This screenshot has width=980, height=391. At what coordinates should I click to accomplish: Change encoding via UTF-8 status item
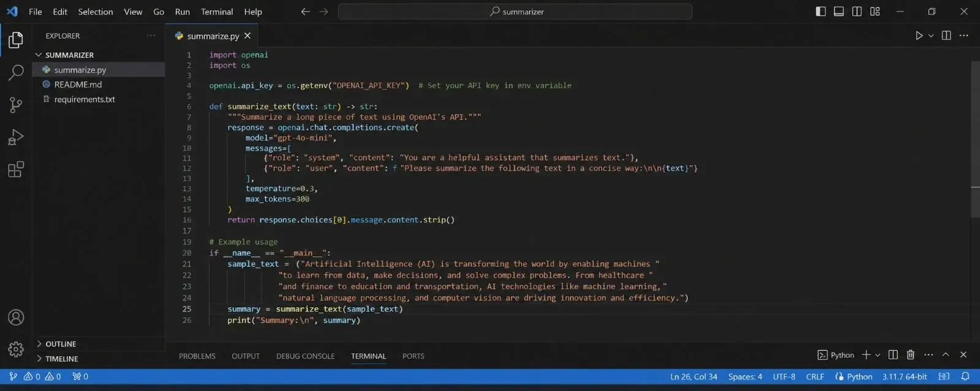click(784, 376)
